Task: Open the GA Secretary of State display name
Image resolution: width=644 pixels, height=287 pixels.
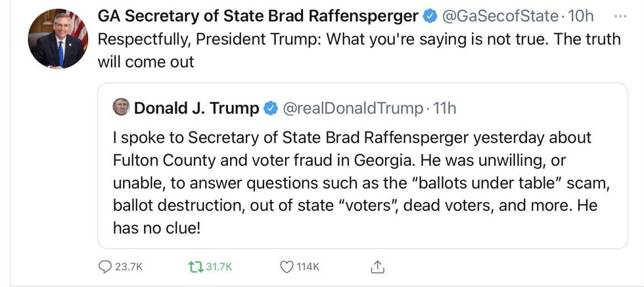Action: pos(258,16)
